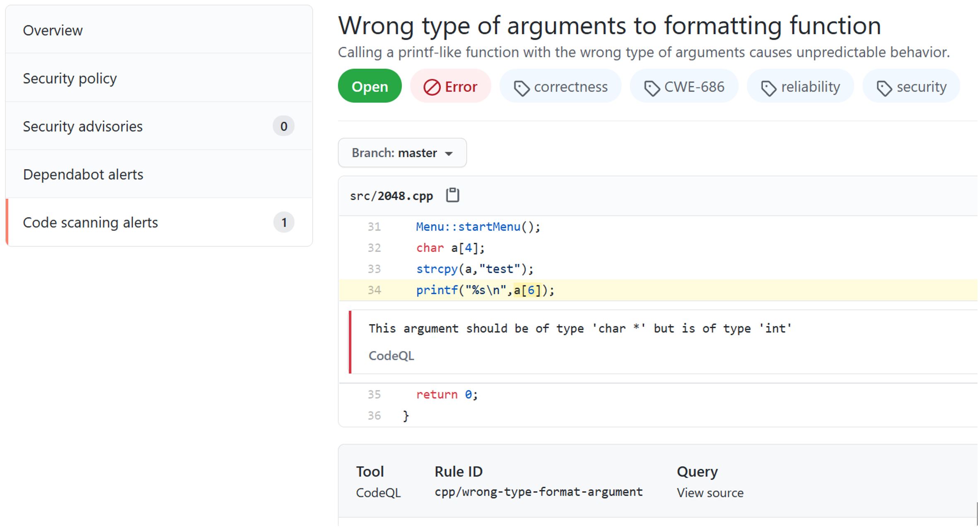This screenshot has width=980, height=528.
Task: Click the Open status button
Action: (369, 86)
